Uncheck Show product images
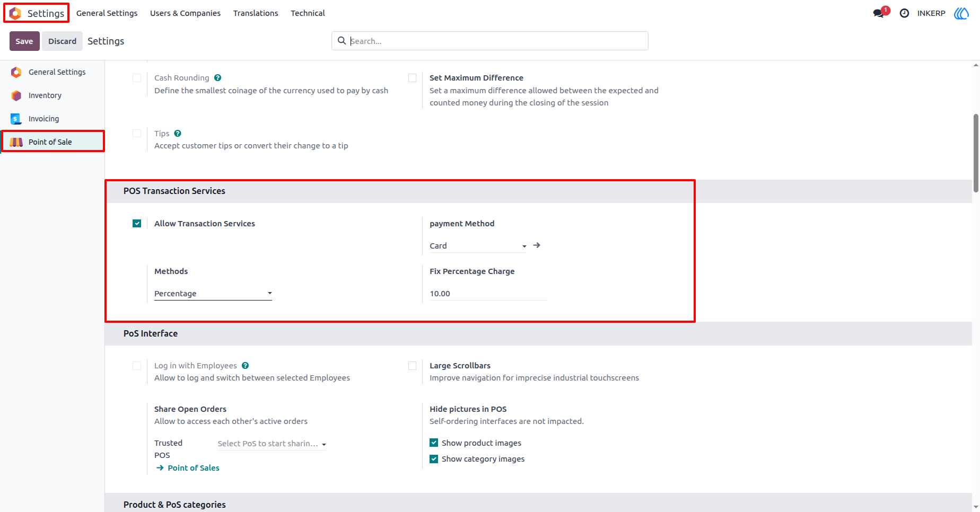This screenshot has height=512, width=980. [x=434, y=443]
